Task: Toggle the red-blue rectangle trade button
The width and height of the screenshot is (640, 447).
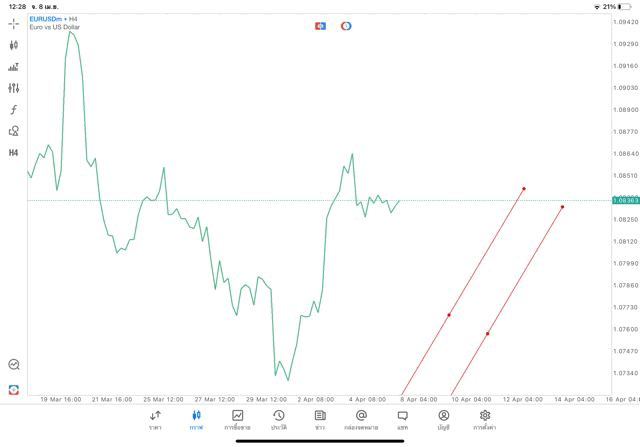Action: 320,25
